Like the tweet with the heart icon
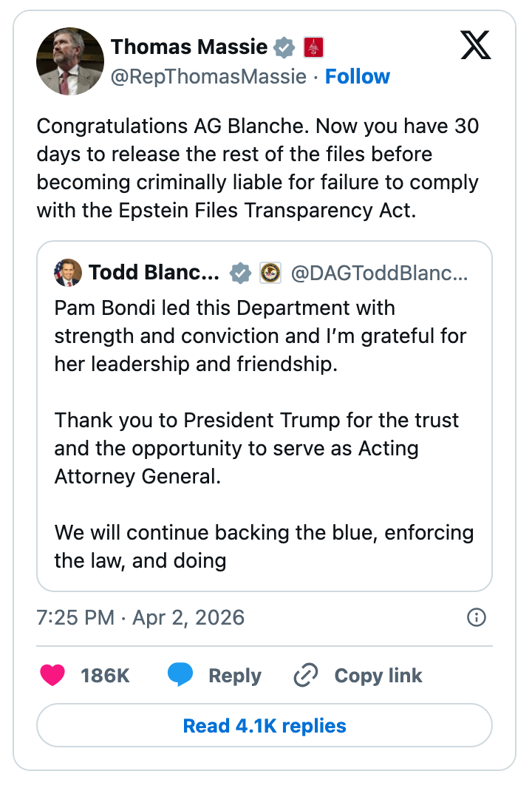This screenshot has height=788, width=532. tap(52, 675)
